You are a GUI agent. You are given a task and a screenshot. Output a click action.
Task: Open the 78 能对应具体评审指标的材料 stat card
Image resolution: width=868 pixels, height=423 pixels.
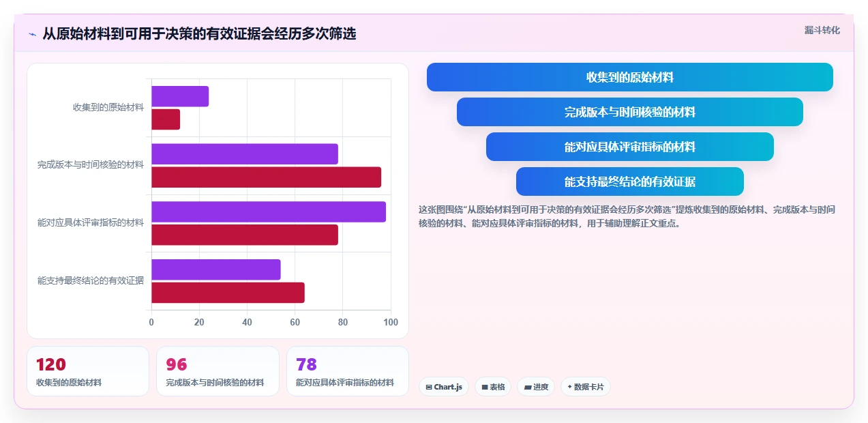[348, 371]
